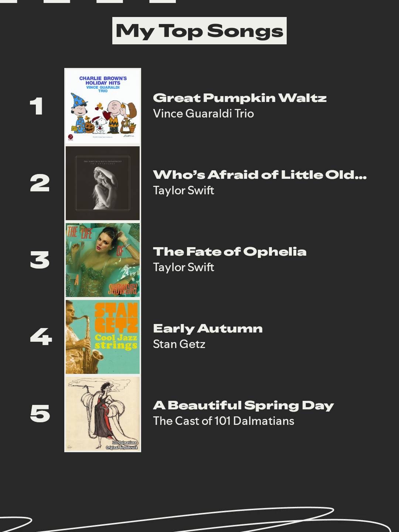The width and height of the screenshot is (399, 532).
Task: Tap Stan Getz Cool Jazz Strings cover
Action: 103,337
